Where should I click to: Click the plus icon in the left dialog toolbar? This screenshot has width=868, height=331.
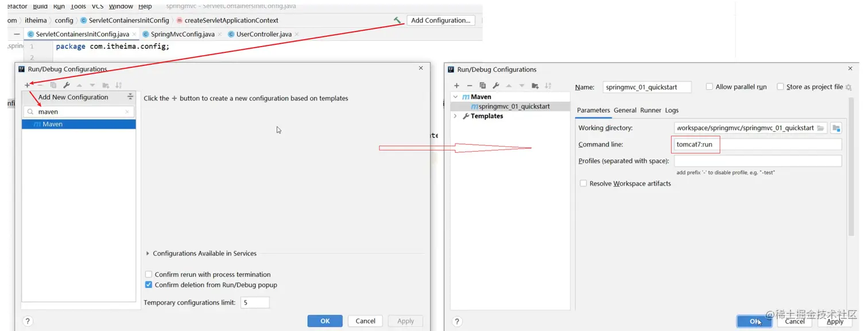point(27,85)
